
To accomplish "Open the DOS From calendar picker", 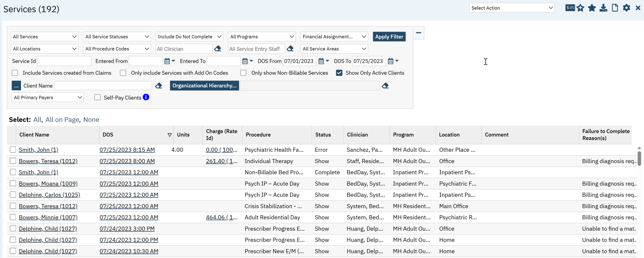I will point(321,61).
